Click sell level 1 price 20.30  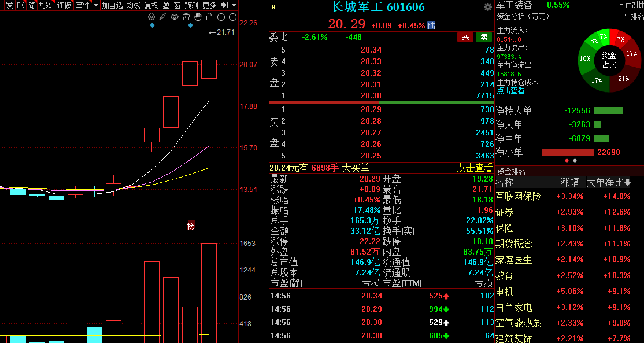coord(371,95)
